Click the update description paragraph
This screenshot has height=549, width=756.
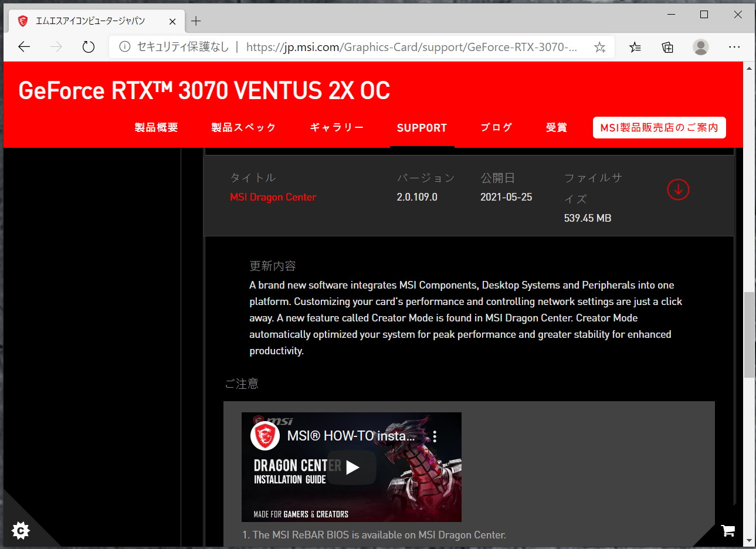(466, 318)
